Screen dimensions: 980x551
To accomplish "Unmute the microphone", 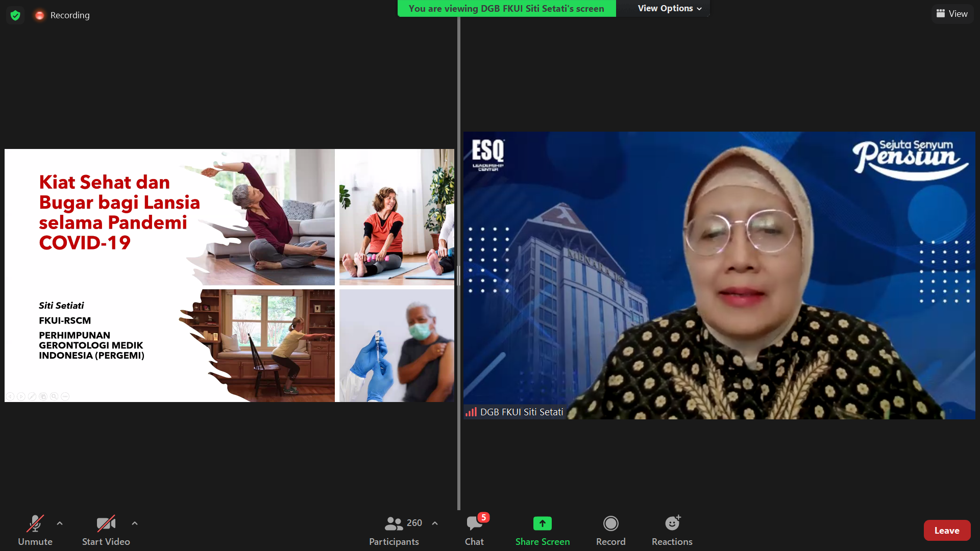I will 35,530.
